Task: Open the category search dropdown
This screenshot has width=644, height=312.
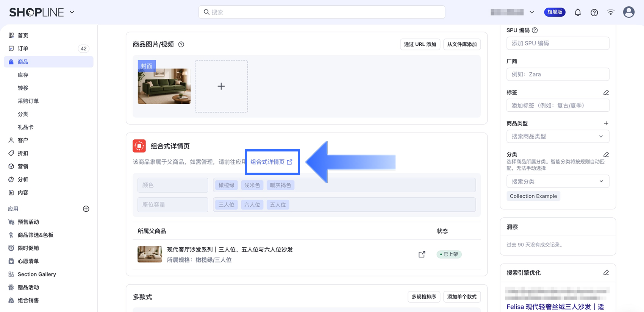Action: click(x=558, y=181)
